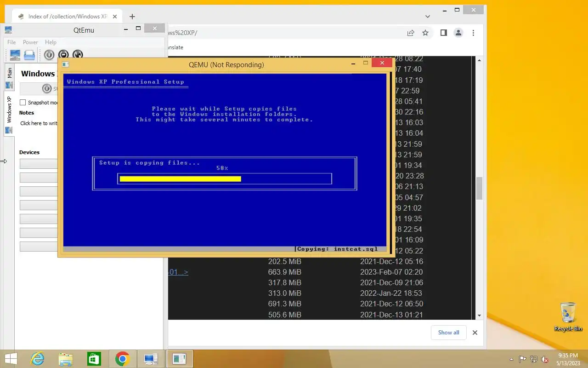Viewport: 588px width, 368px height.
Task: Close the downloads bar with the X
Action: 475,333
